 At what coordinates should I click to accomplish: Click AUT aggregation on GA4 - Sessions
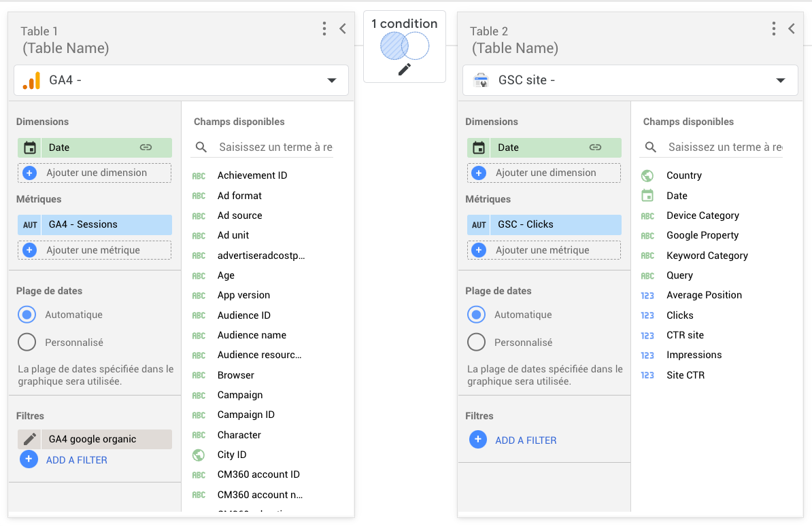30,225
